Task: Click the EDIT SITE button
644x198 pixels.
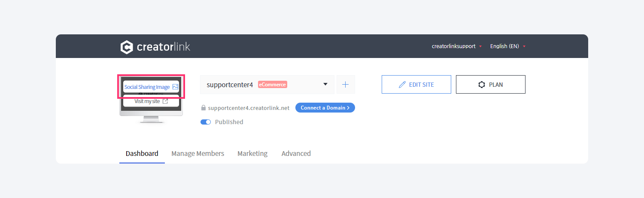Action: coord(416,85)
